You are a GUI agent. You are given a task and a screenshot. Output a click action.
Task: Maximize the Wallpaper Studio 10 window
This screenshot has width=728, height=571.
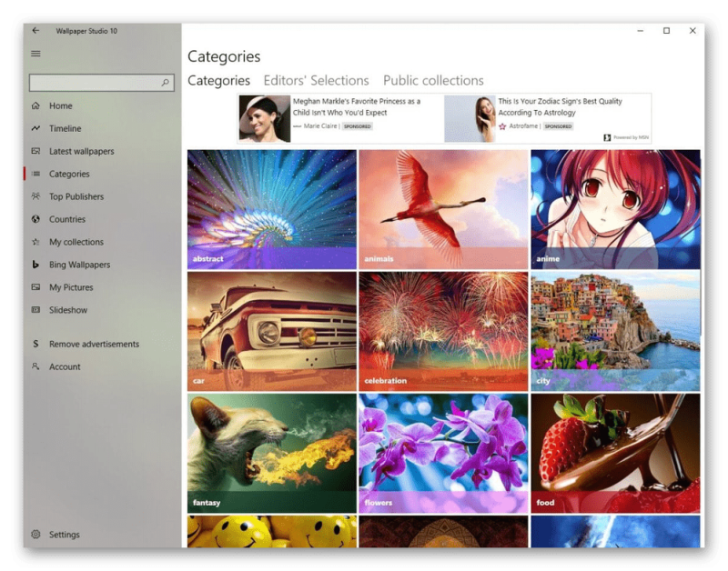click(666, 31)
